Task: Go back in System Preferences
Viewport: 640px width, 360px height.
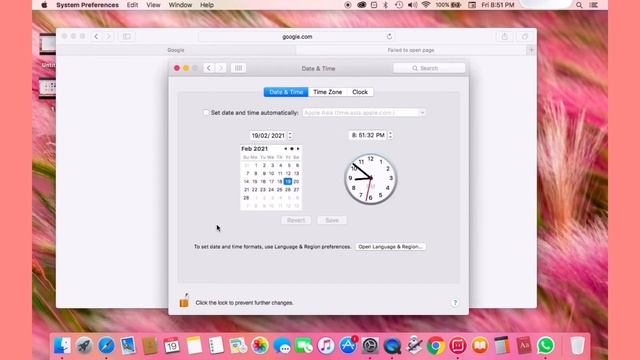Action: 209,68
